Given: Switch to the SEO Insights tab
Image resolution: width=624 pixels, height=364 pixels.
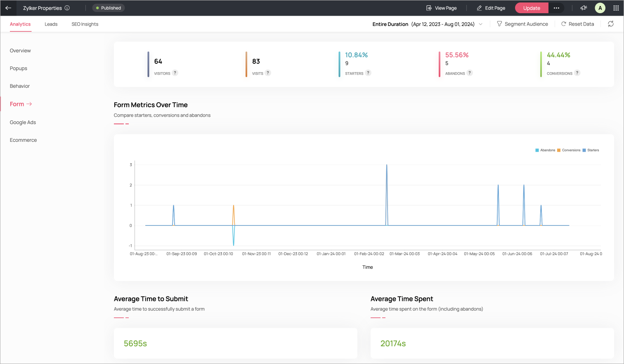Looking at the screenshot, I should 85,24.
